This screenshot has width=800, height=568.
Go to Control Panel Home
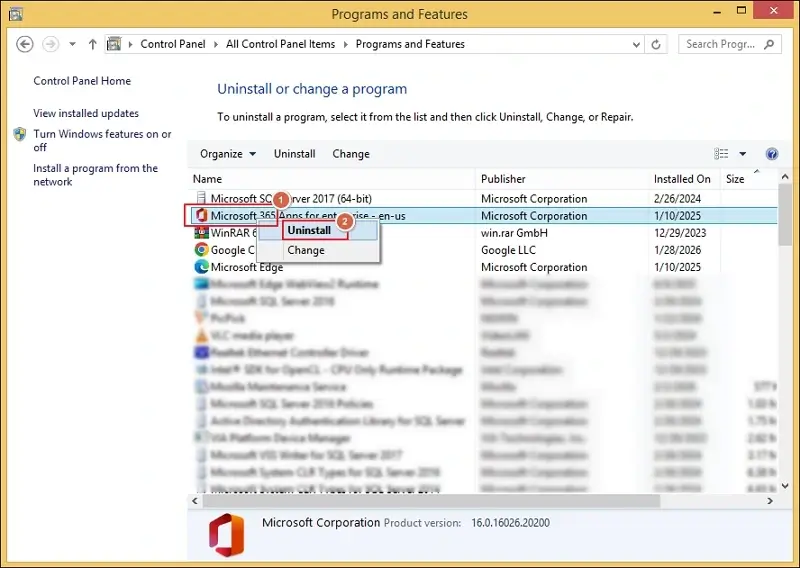(x=82, y=81)
